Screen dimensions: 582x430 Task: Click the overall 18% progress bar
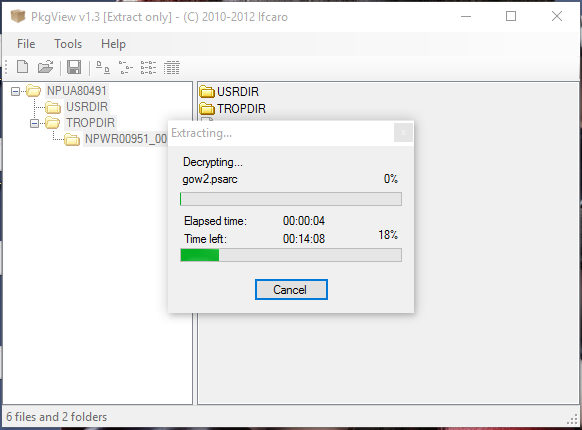(x=291, y=255)
